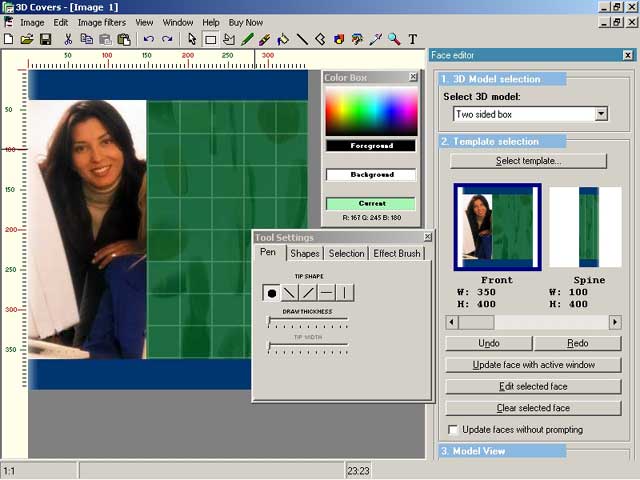The image size is (640, 480).
Task: Click the Undo arrow in toolbar
Action: [x=149, y=39]
